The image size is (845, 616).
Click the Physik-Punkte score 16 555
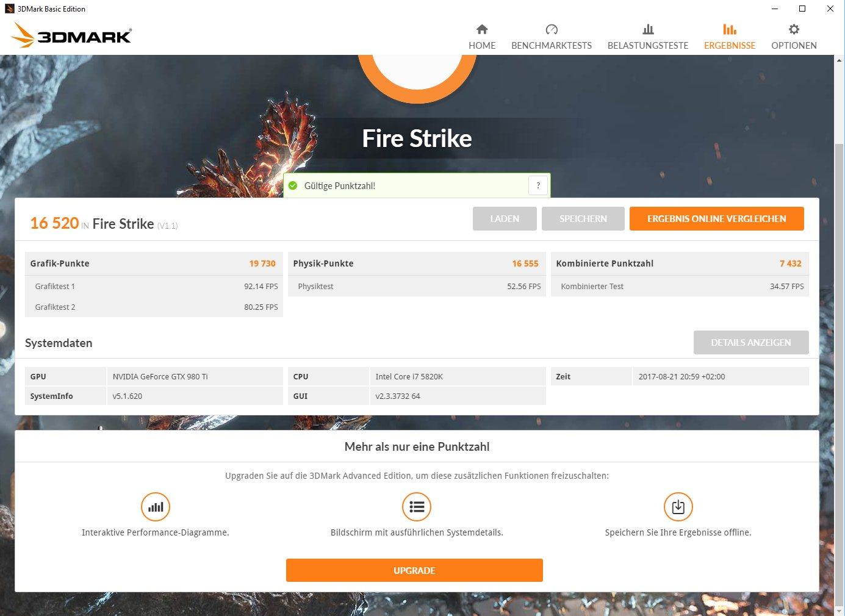tap(525, 263)
